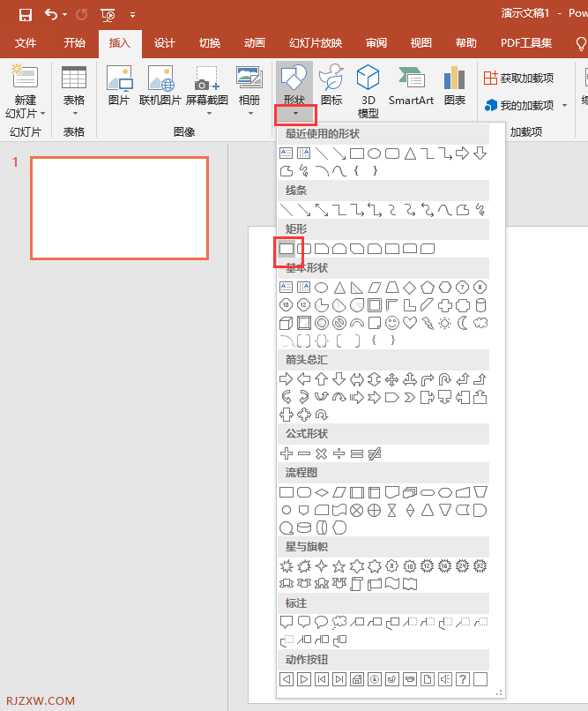The width and height of the screenshot is (588, 711).
Task: Select the Up Arrow under 箭头总汇
Action: [322, 378]
